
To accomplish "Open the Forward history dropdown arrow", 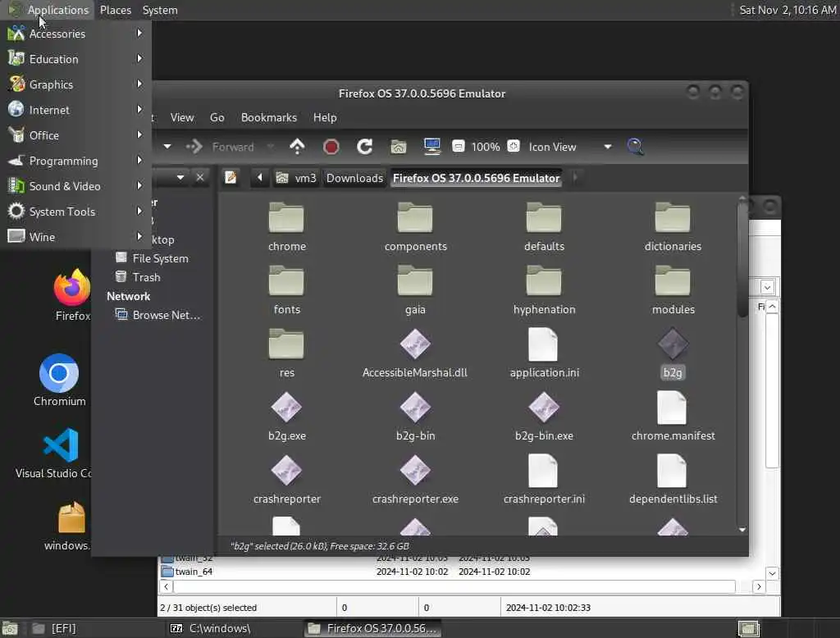I will point(270,147).
